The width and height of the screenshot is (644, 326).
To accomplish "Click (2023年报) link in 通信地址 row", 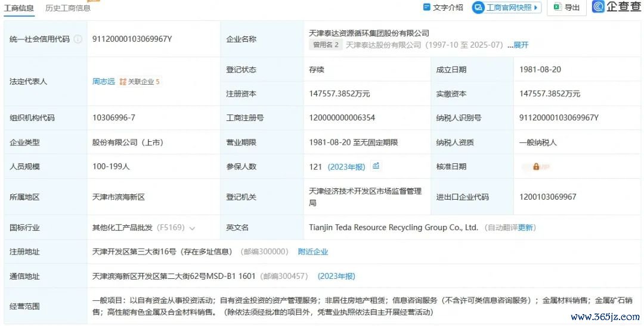I will pos(336,277).
